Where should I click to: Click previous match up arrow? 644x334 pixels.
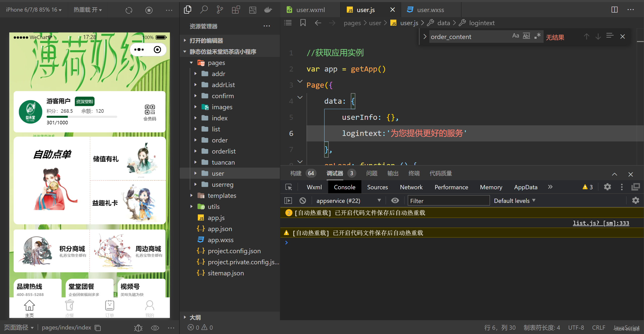click(x=586, y=37)
